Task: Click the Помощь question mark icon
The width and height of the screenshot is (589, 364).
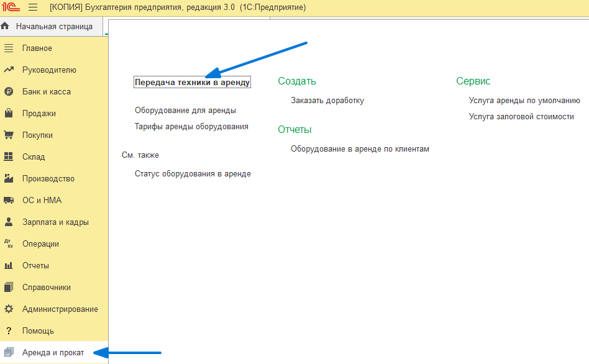Action: tap(9, 330)
